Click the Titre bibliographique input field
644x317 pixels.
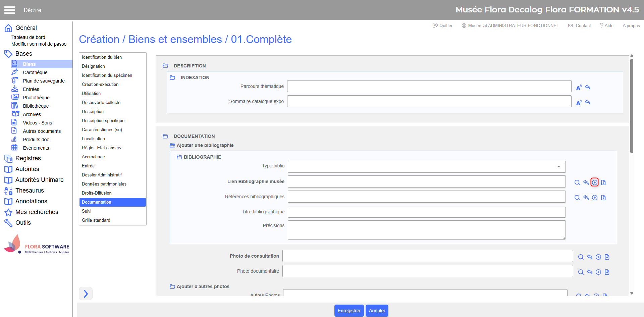pyautogui.click(x=426, y=212)
